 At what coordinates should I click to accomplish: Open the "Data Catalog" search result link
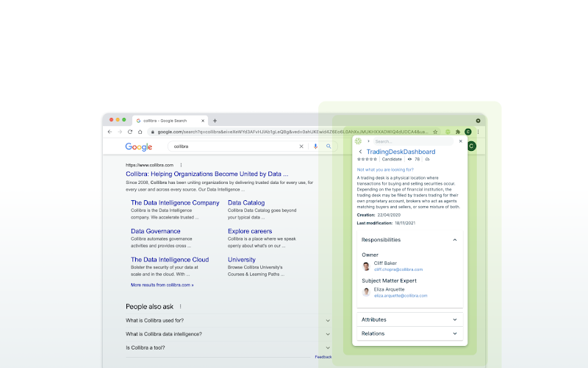pos(246,202)
